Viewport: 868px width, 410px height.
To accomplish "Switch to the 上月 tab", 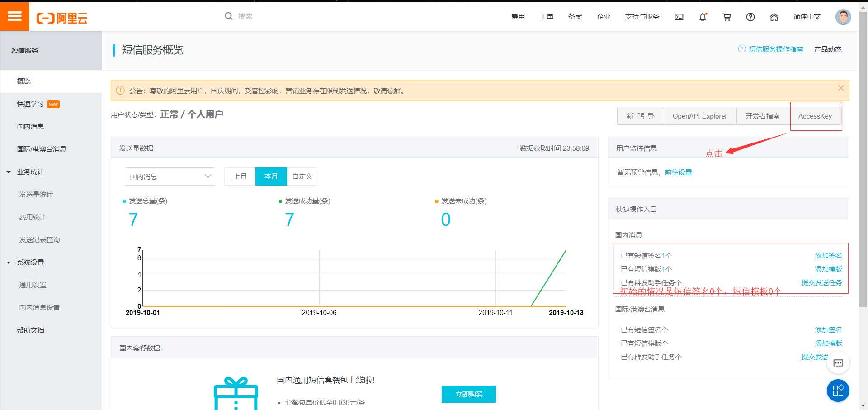I will coord(240,176).
